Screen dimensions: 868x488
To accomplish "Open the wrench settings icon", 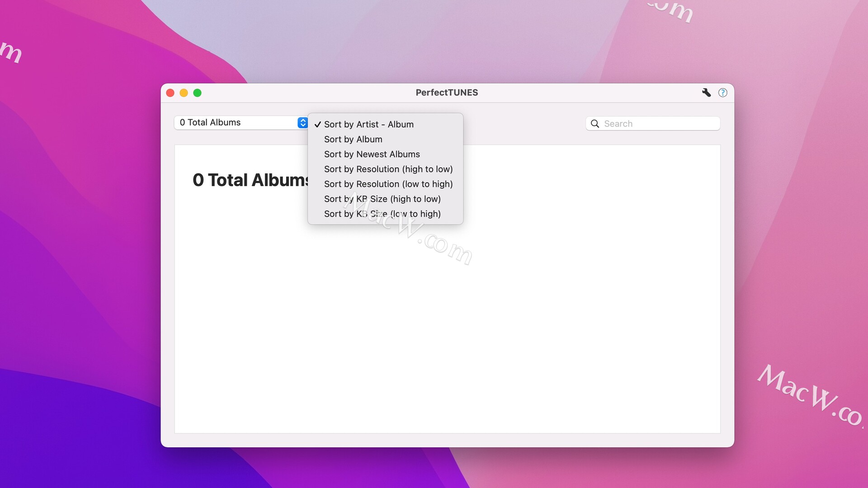I will pyautogui.click(x=706, y=93).
